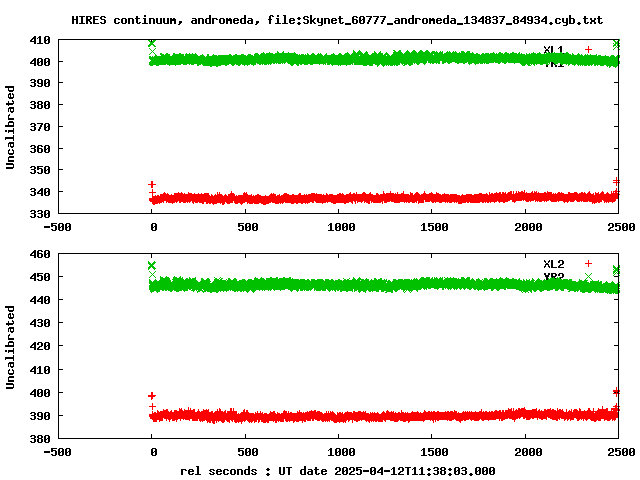Select the XL1 legend label

(553, 50)
